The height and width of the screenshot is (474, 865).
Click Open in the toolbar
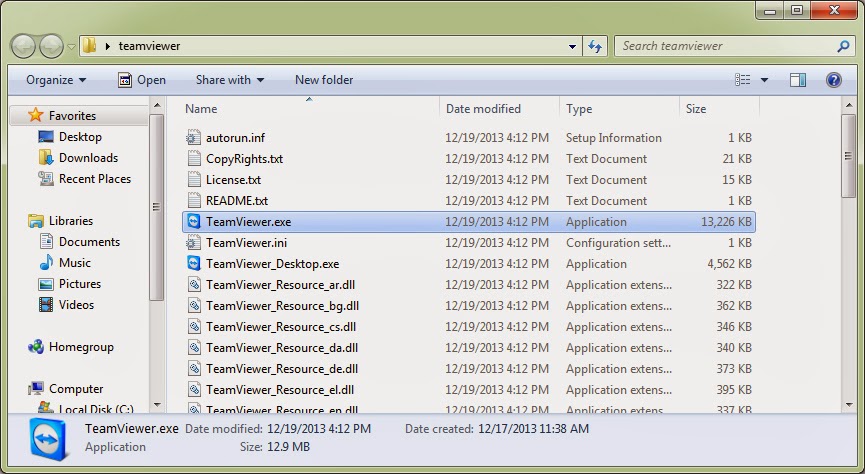[x=142, y=80]
